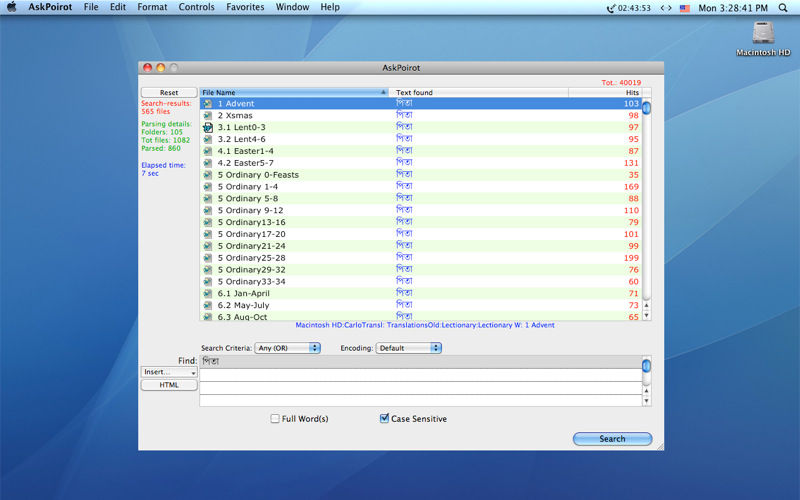The image size is (800, 500).
Task: Sort results by File Name column header
Action: pos(294,92)
